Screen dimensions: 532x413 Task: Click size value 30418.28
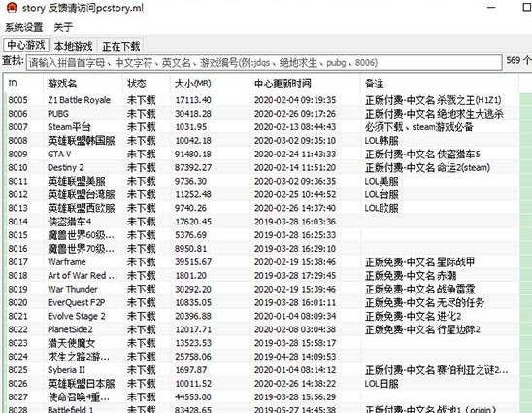click(193, 114)
